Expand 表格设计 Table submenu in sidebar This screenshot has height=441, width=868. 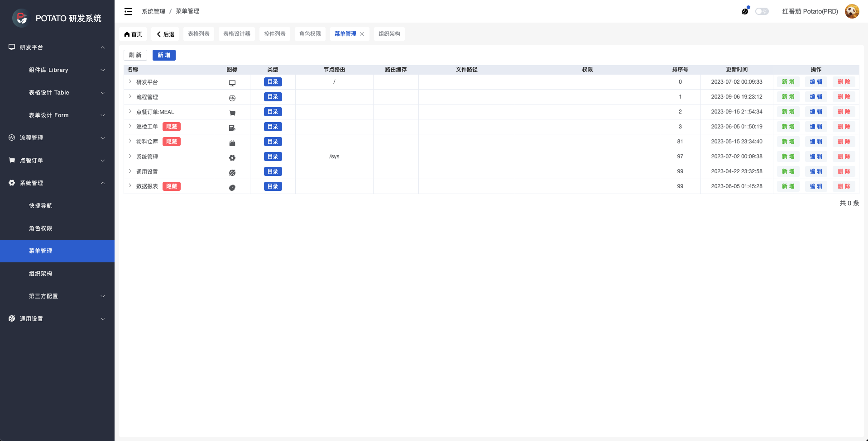click(57, 93)
